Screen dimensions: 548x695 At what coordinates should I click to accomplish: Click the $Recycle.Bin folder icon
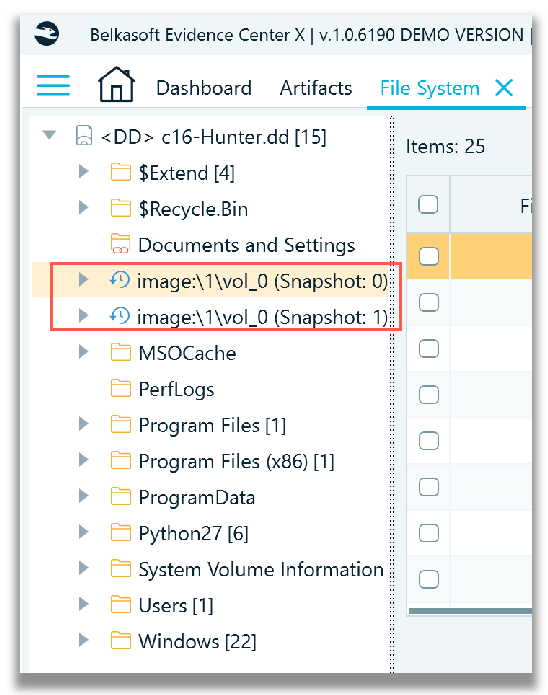click(121, 208)
